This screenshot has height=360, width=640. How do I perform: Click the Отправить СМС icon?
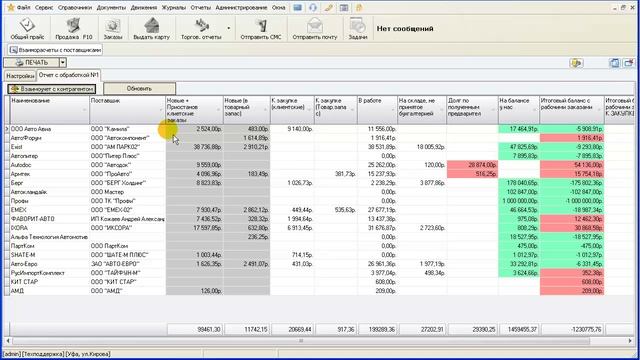pos(261,29)
